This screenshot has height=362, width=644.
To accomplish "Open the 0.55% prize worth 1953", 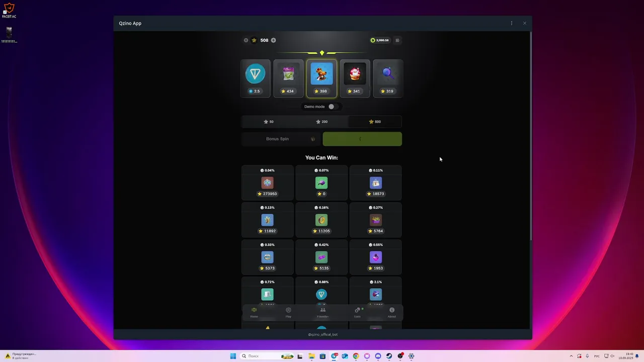I will tap(376, 257).
